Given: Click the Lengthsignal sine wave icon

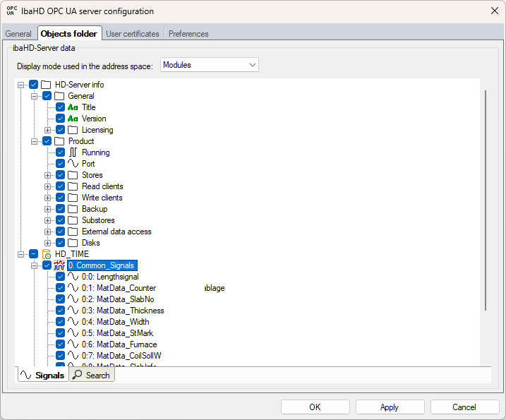Looking at the screenshot, I should pyautogui.click(x=73, y=277).
